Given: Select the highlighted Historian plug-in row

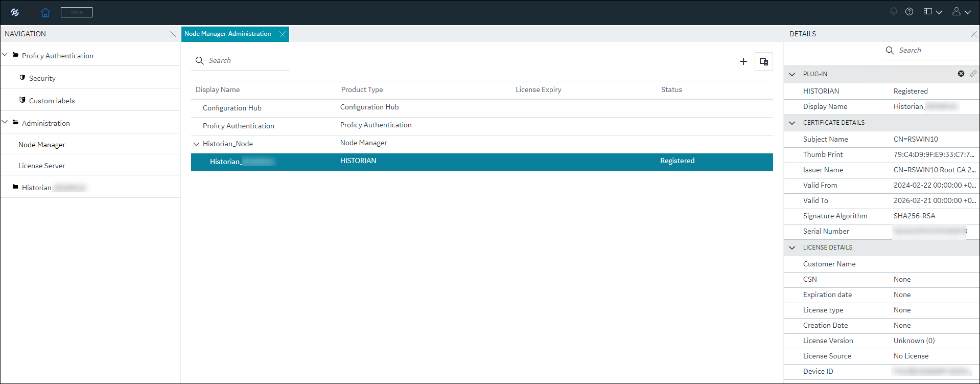Looking at the screenshot, I should (x=482, y=162).
